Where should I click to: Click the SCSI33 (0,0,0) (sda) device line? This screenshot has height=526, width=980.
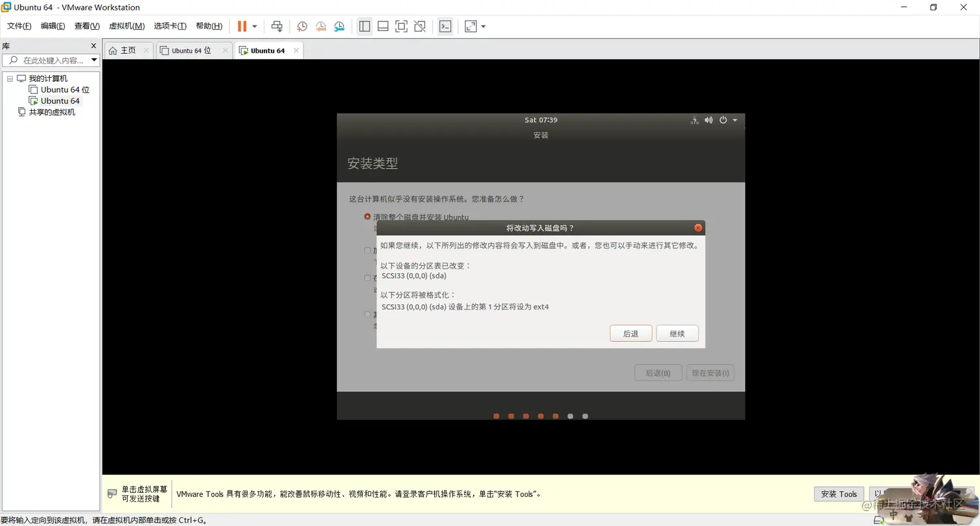point(414,276)
